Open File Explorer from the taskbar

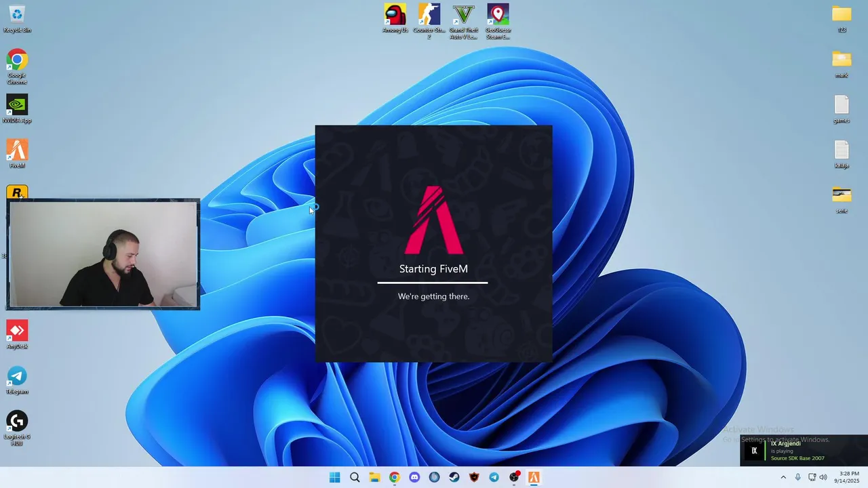374,477
